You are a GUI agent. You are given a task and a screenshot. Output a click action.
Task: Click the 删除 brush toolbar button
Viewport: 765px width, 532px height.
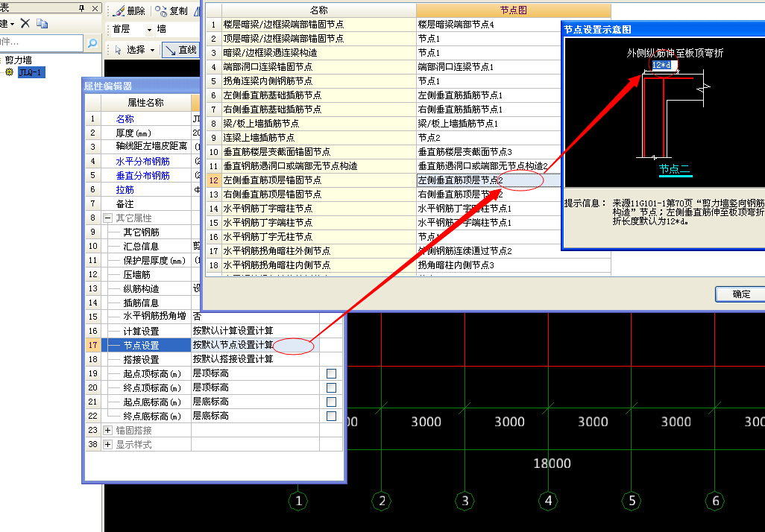tap(128, 10)
